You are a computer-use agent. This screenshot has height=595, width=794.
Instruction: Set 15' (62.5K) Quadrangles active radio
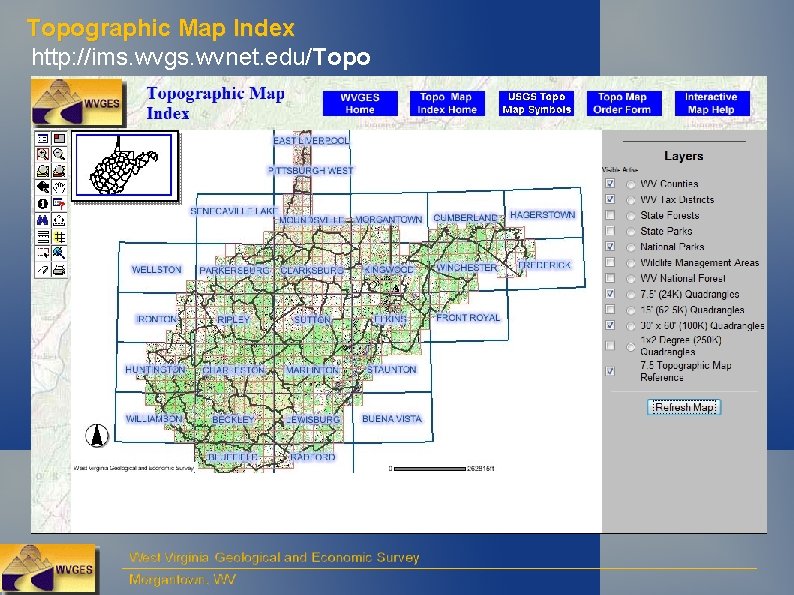[x=630, y=310]
